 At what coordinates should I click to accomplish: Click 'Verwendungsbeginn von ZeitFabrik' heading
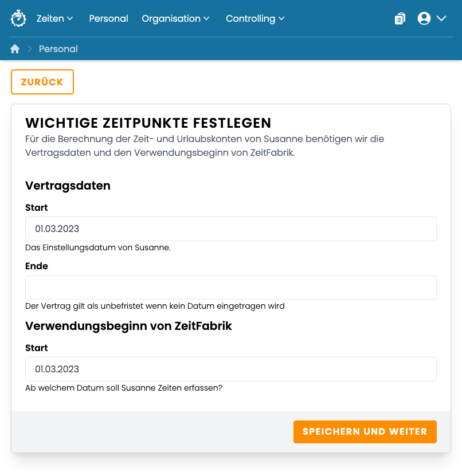128,326
